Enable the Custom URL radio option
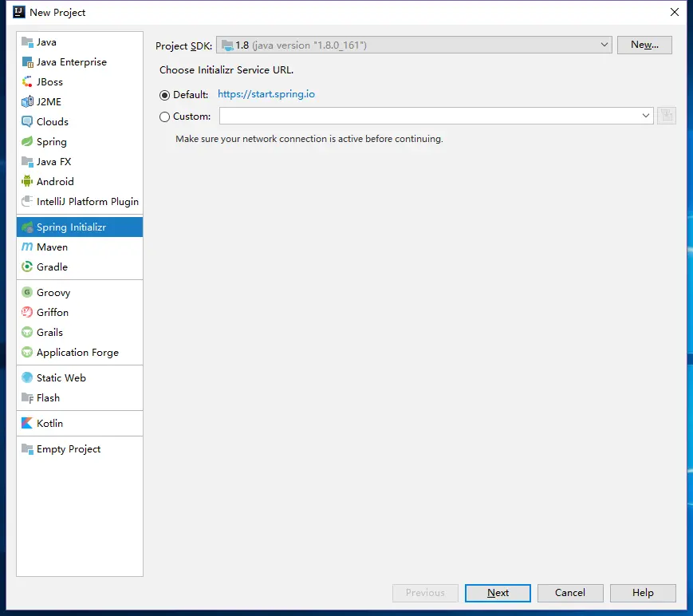The width and height of the screenshot is (693, 616). 164,116
